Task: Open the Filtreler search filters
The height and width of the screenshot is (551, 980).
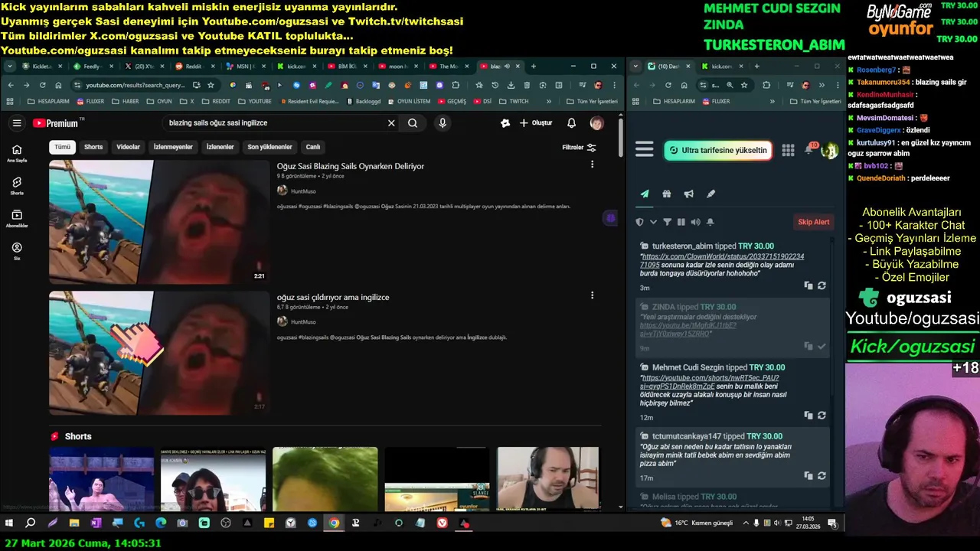Action: point(579,148)
